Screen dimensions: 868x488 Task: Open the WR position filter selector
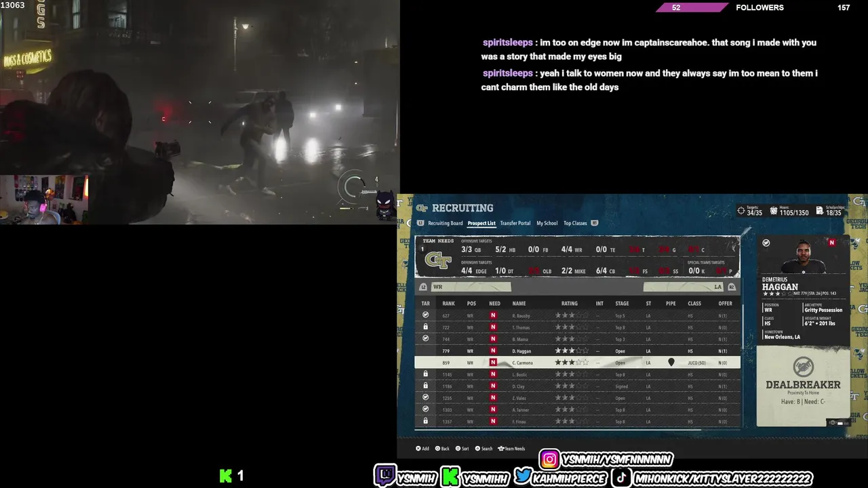pos(471,287)
